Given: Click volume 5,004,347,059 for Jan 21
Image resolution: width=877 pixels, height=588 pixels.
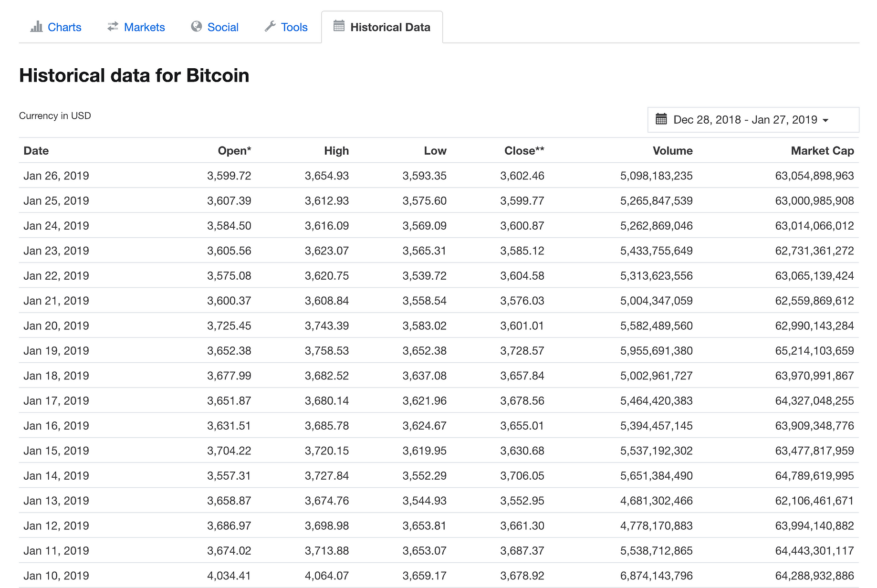Looking at the screenshot, I should 657,301.
